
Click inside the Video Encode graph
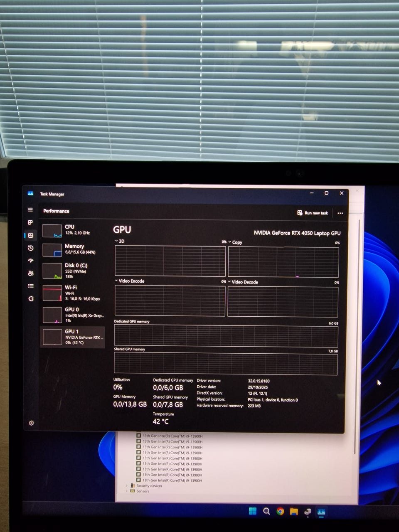pos(170,300)
